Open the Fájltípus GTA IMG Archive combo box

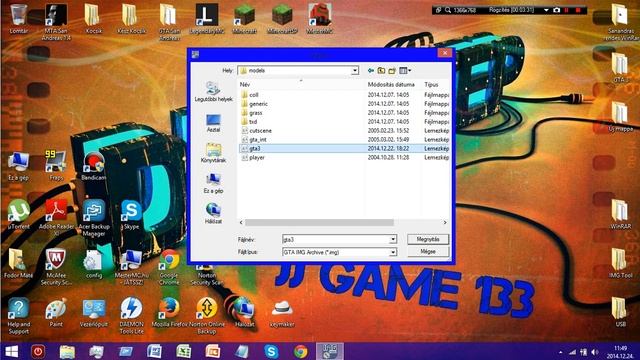coord(339,252)
